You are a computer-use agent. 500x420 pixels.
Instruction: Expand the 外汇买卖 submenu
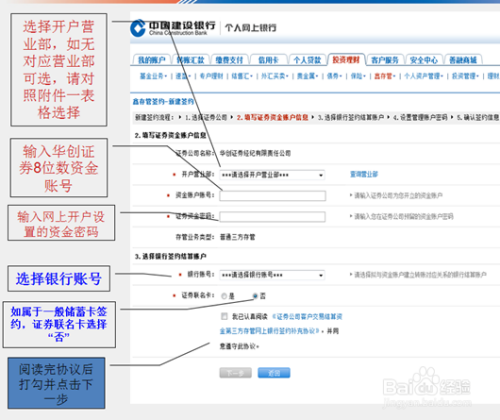[275, 76]
